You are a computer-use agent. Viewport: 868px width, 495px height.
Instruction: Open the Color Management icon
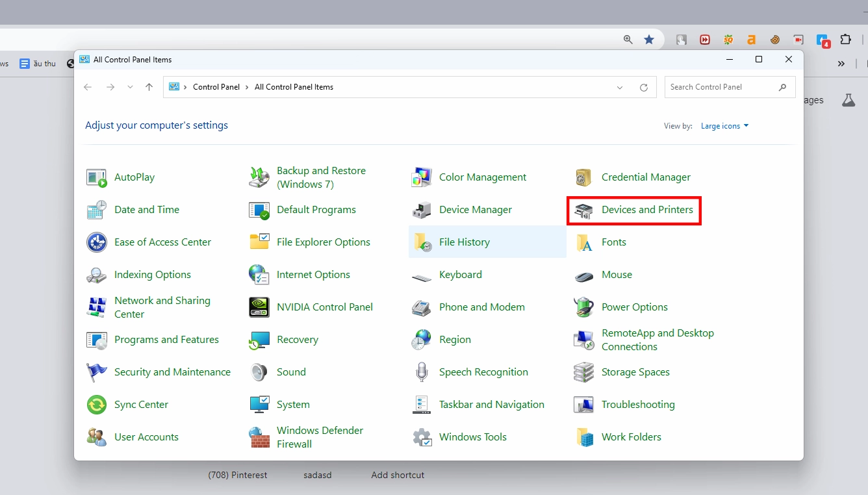click(x=422, y=177)
